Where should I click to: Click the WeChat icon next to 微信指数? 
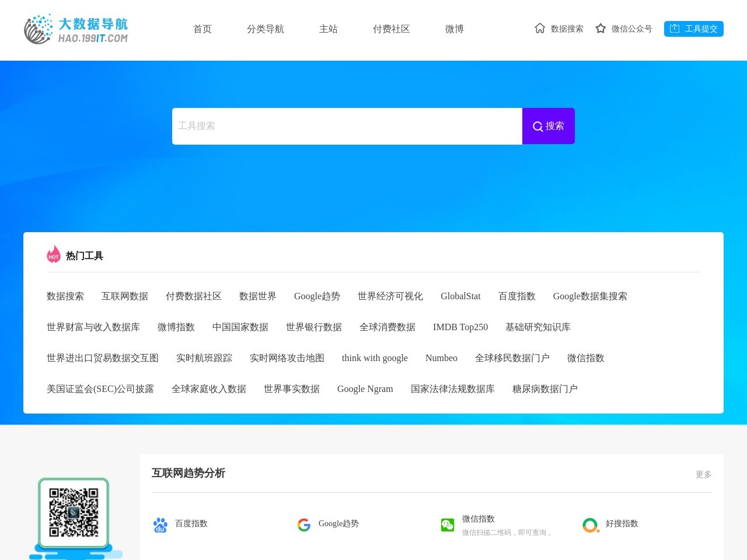[448, 524]
